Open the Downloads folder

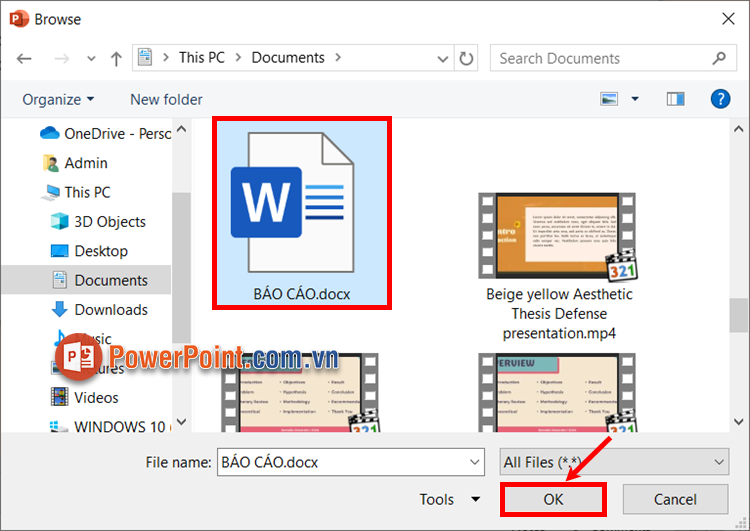point(99,310)
